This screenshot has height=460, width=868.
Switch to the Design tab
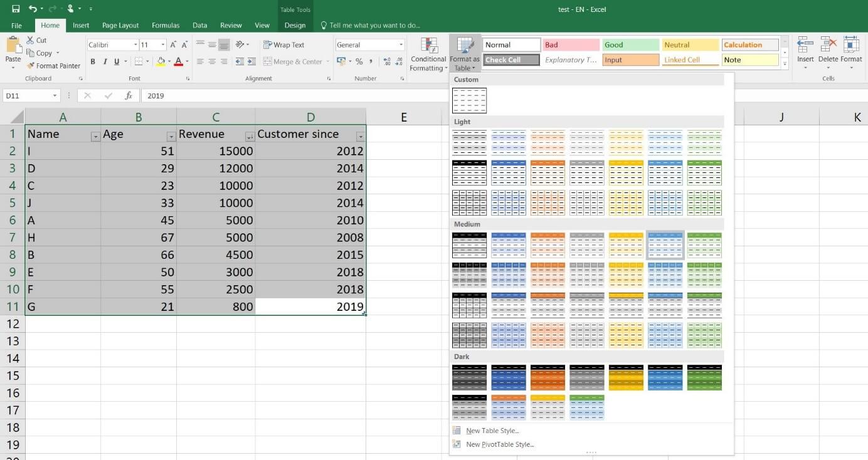pos(295,25)
